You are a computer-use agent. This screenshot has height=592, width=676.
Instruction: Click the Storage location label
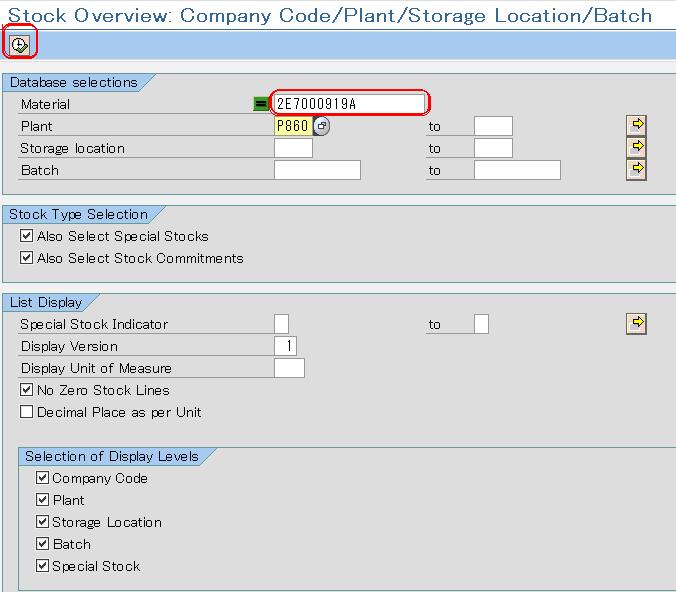72,148
